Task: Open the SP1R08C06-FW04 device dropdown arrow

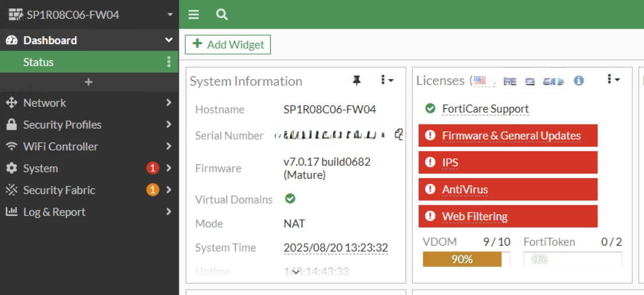Action: click(170, 15)
